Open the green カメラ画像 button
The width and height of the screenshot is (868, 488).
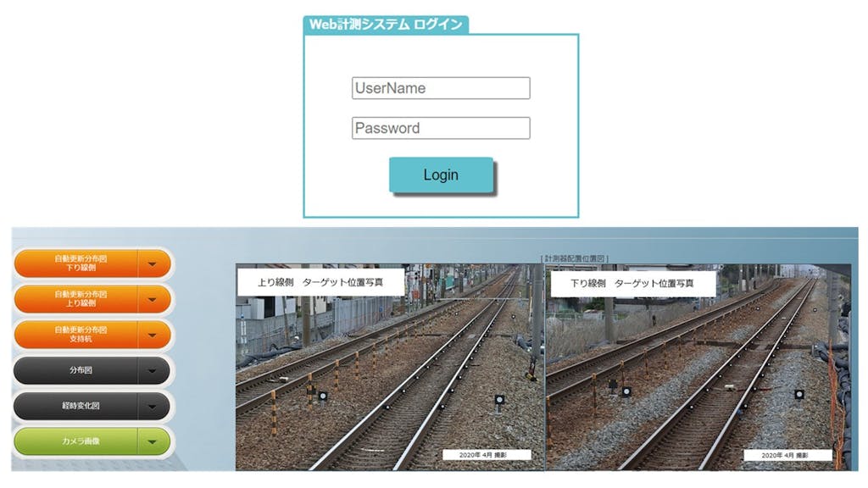click(x=77, y=441)
